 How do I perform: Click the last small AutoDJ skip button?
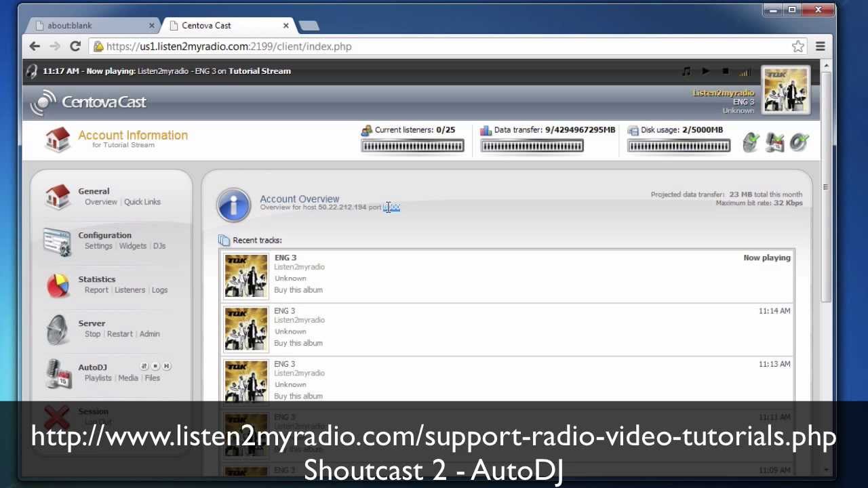(167, 366)
